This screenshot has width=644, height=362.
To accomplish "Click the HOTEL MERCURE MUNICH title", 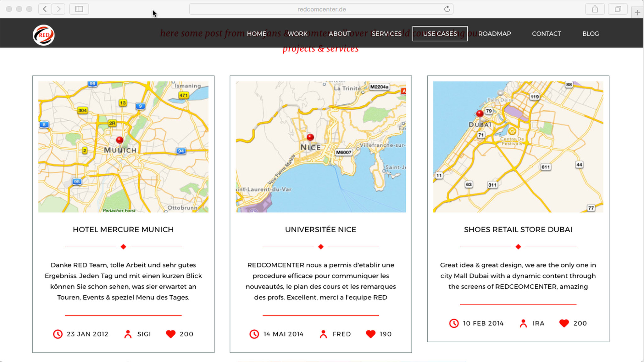I will tap(123, 230).
